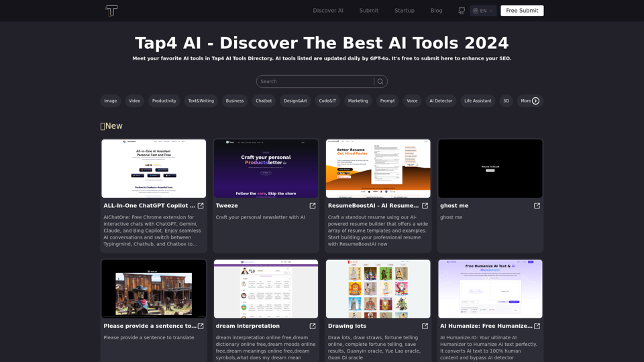The height and width of the screenshot is (362, 644).
Task: Select the Productivity category chip
Action: [164, 101]
